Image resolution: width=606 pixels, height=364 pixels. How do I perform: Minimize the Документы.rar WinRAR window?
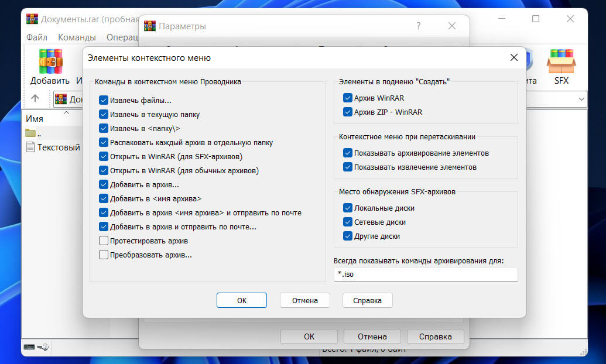point(502,19)
